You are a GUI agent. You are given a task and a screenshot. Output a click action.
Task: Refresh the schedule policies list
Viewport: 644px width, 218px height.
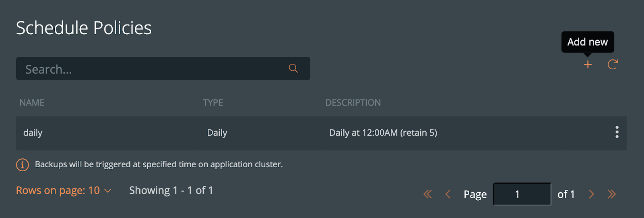coord(613,64)
